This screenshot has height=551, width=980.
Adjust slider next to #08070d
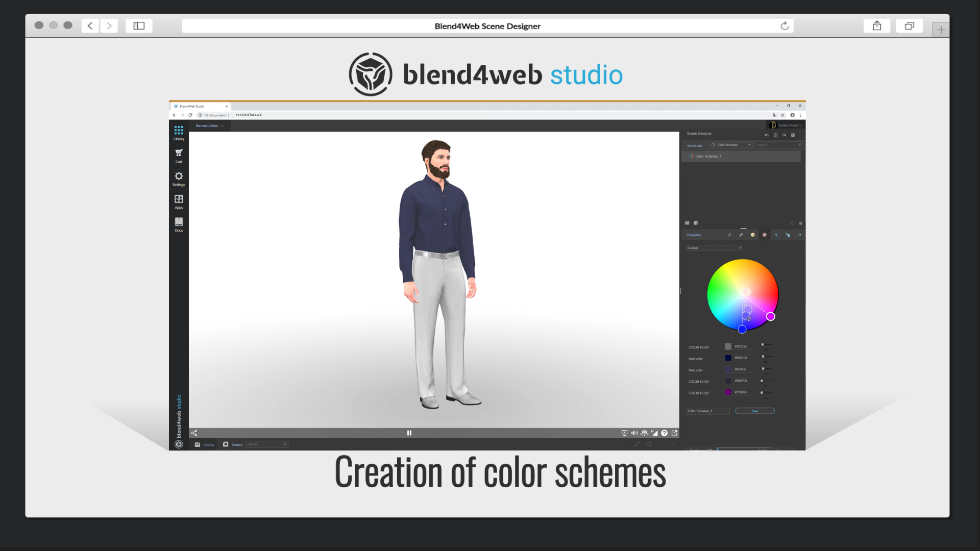766,381
